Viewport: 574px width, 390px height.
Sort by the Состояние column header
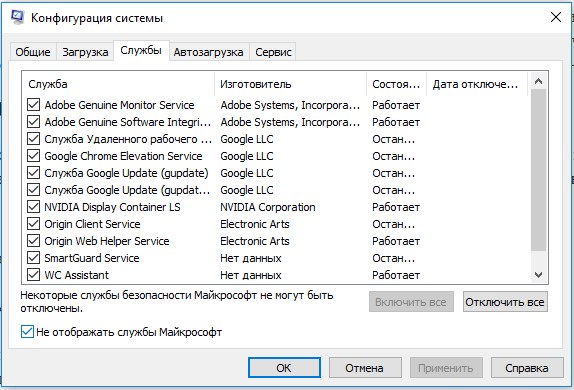point(396,84)
